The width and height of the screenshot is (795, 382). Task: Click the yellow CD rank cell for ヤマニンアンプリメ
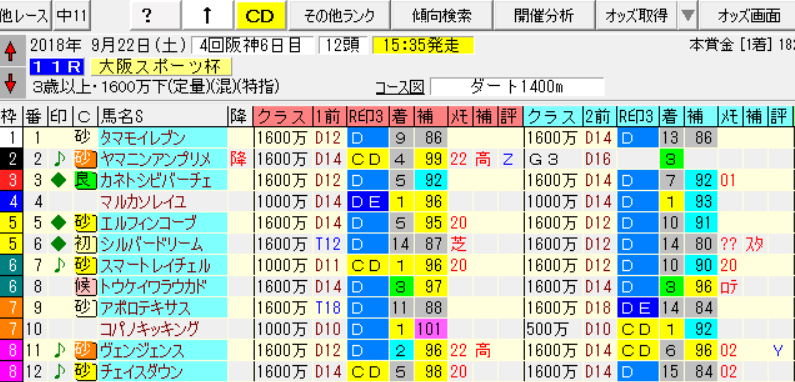pyautogui.click(x=368, y=159)
